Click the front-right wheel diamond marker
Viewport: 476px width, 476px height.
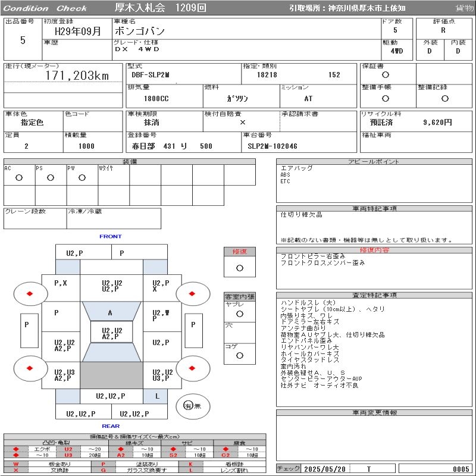(x=193, y=293)
